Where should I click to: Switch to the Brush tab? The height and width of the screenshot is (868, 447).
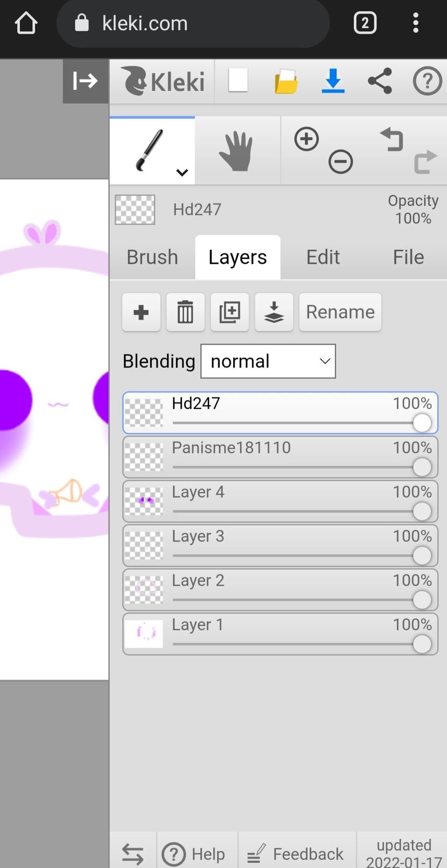(x=152, y=257)
